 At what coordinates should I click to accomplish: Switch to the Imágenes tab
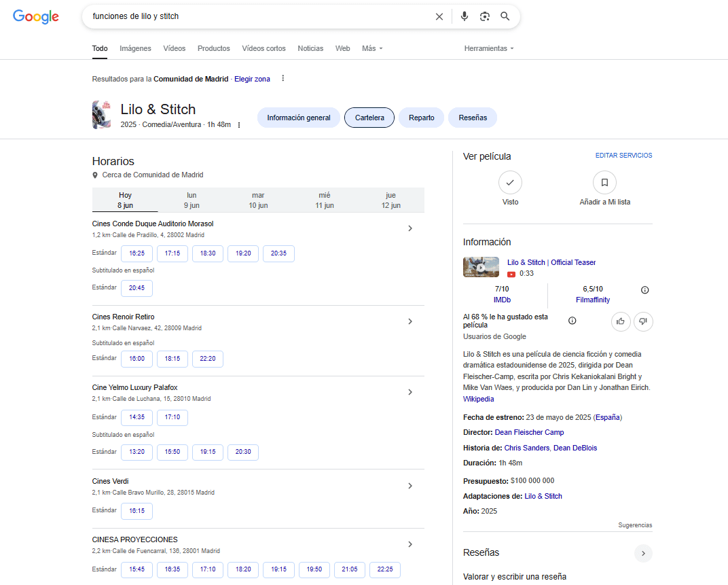[135, 48]
